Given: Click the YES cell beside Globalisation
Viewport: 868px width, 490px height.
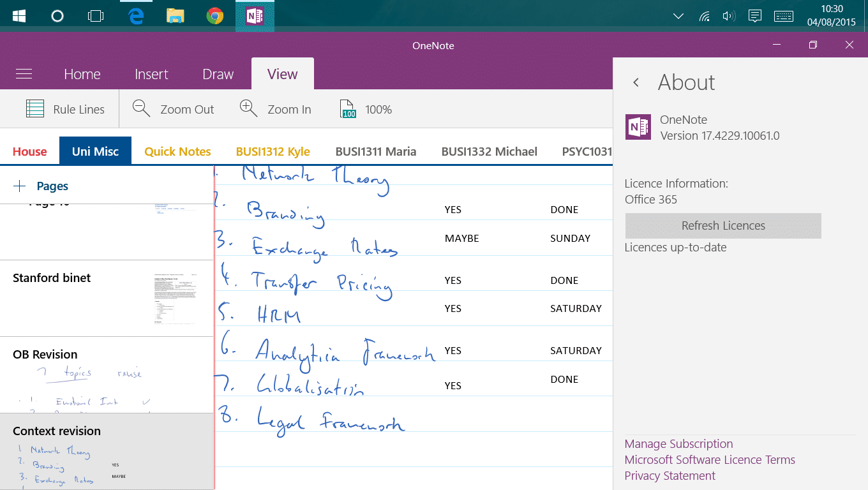Looking at the screenshot, I should 453,385.
